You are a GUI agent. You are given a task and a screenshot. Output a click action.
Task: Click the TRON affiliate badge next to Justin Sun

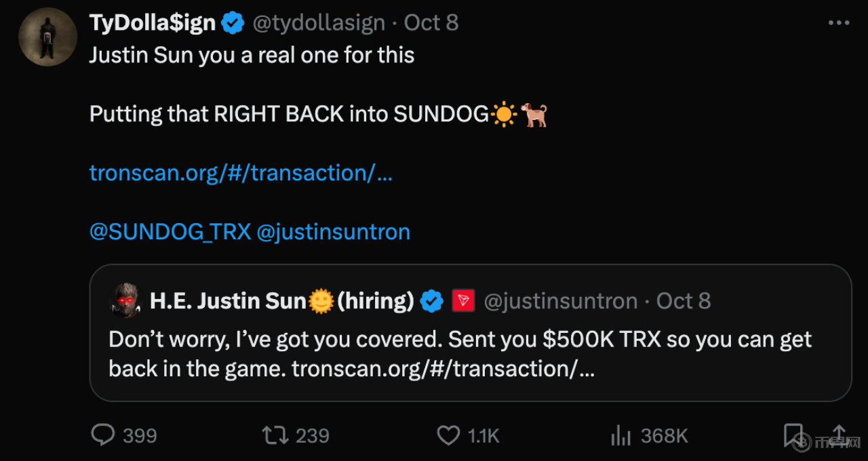pos(463,300)
